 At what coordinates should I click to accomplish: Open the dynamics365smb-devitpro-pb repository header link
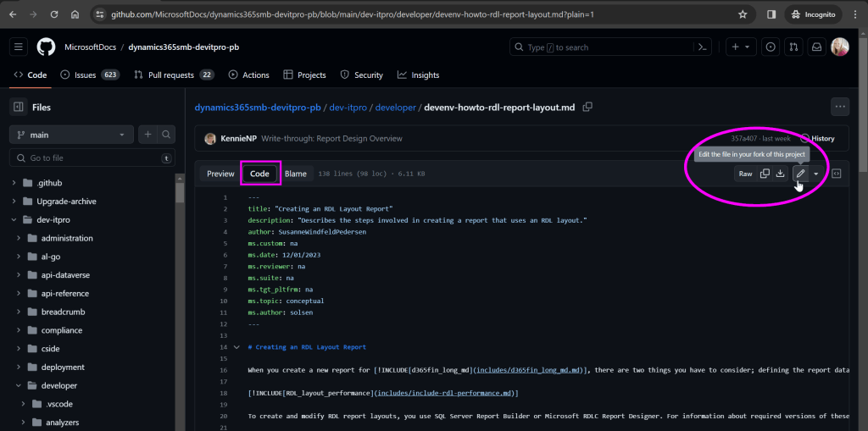click(x=184, y=47)
